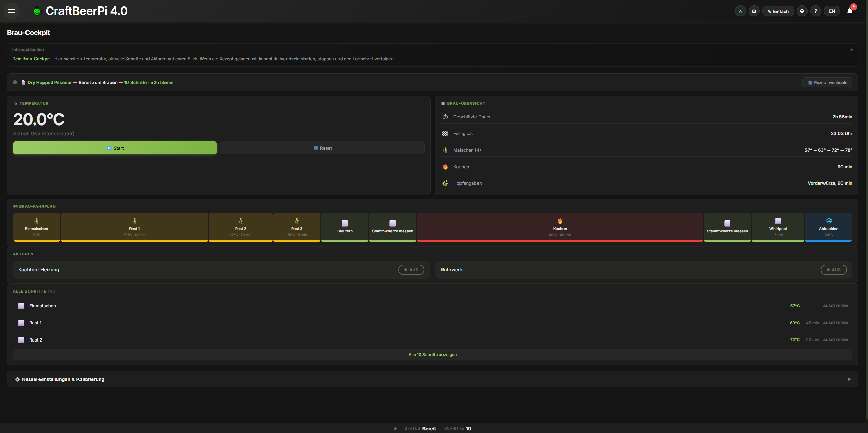Switch mode with the Einfach button
This screenshot has height=433, width=868.
click(x=778, y=11)
